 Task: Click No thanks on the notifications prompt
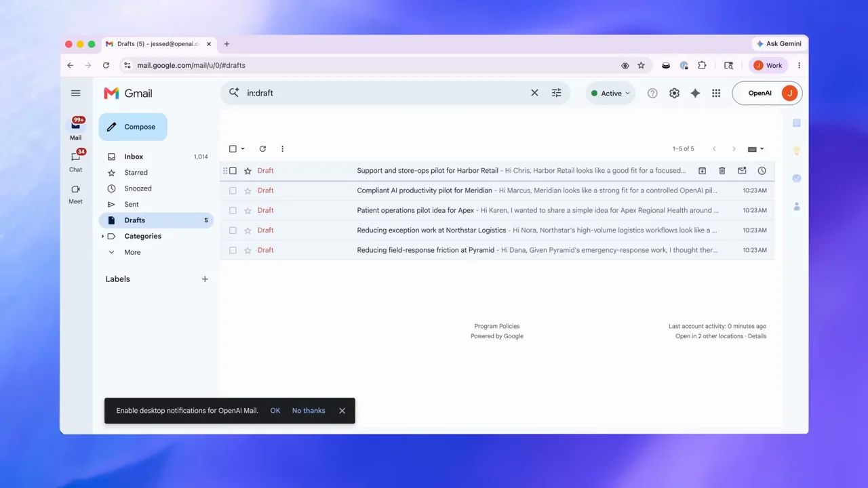tap(309, 411)
